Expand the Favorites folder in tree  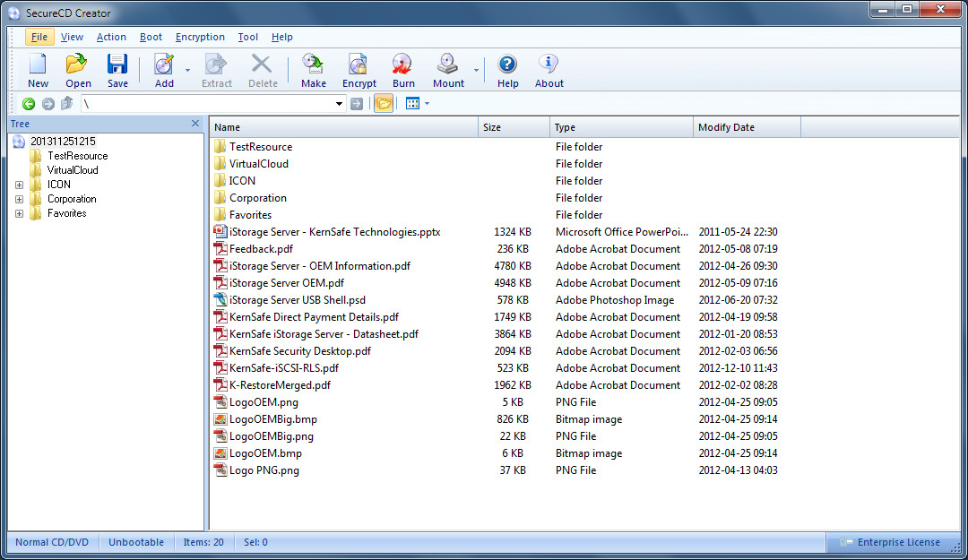19,213
